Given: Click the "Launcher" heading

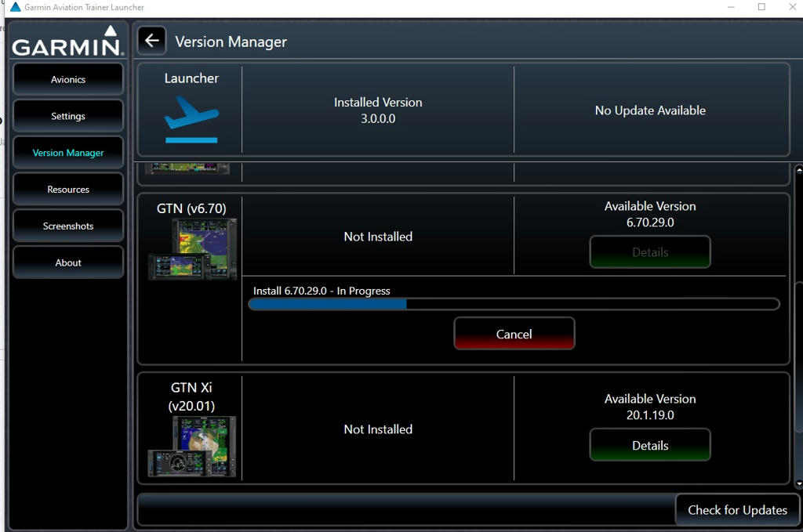Looking at the screenshot, I should tap(191, 78).
